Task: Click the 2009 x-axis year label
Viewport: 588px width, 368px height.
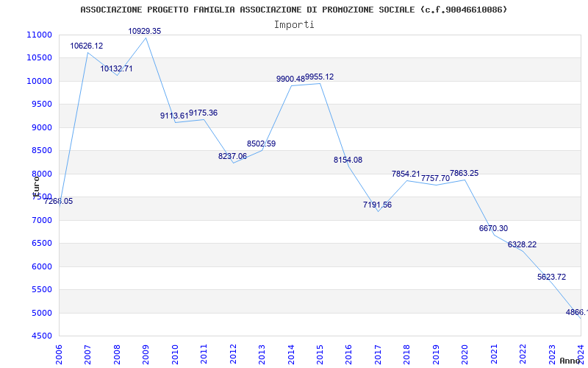Action: coord(146,354)
